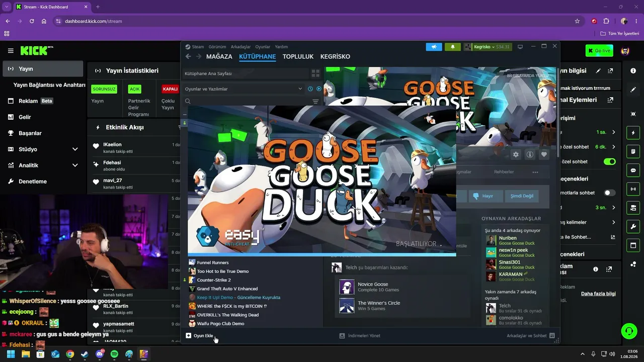The width and height of the screenshot is (644, 362).
Task: Go to the MAĞAZA tab in Steam
Action: 219,56
